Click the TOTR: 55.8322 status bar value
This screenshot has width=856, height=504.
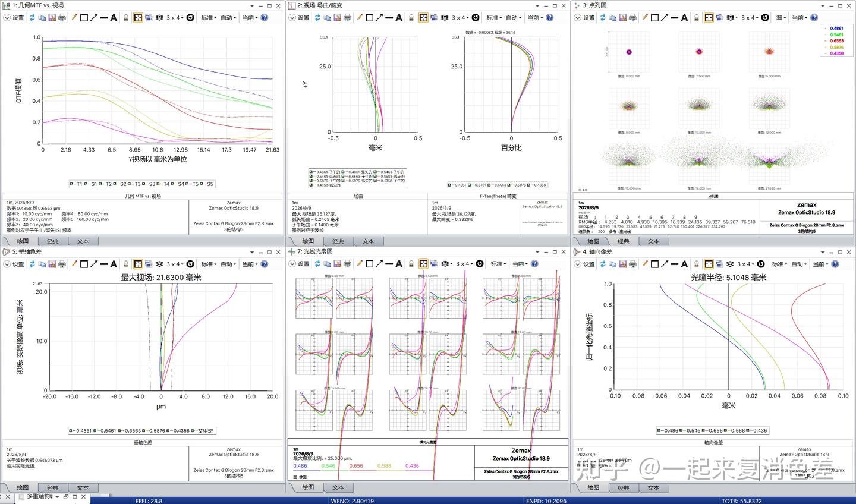(x=741, y=500)
